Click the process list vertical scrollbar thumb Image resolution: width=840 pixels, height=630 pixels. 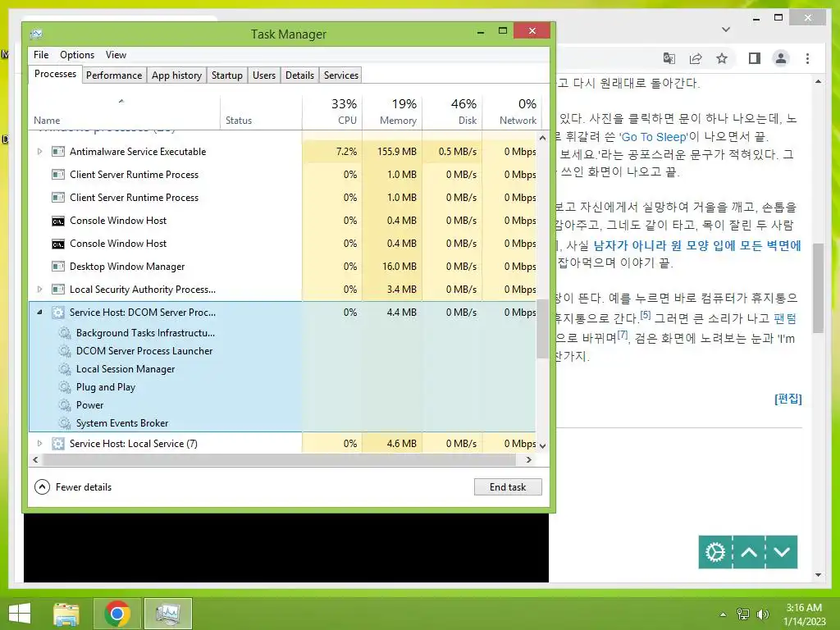[x=542, y=328]
